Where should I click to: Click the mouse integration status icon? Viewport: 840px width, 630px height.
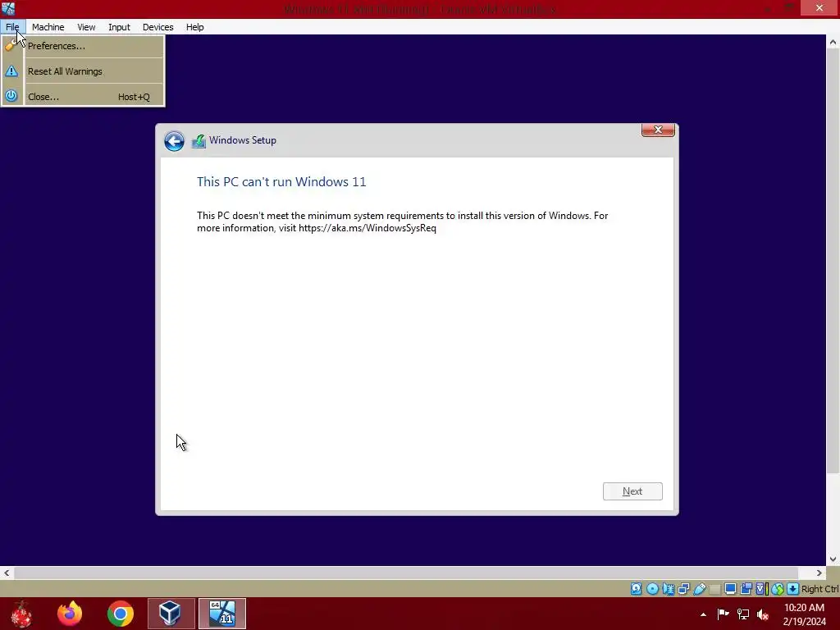(778, 589)
